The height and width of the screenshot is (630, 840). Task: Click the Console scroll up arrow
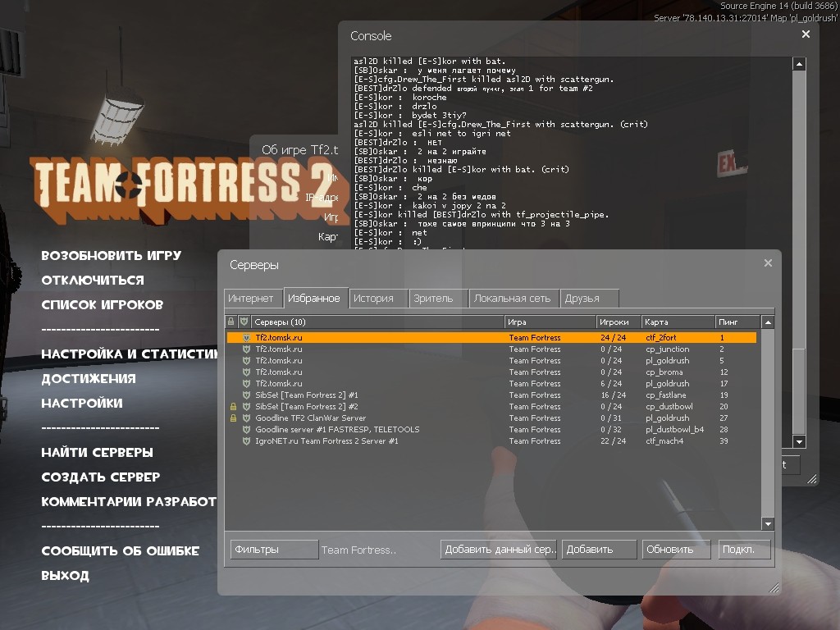(x=799, y=64)
